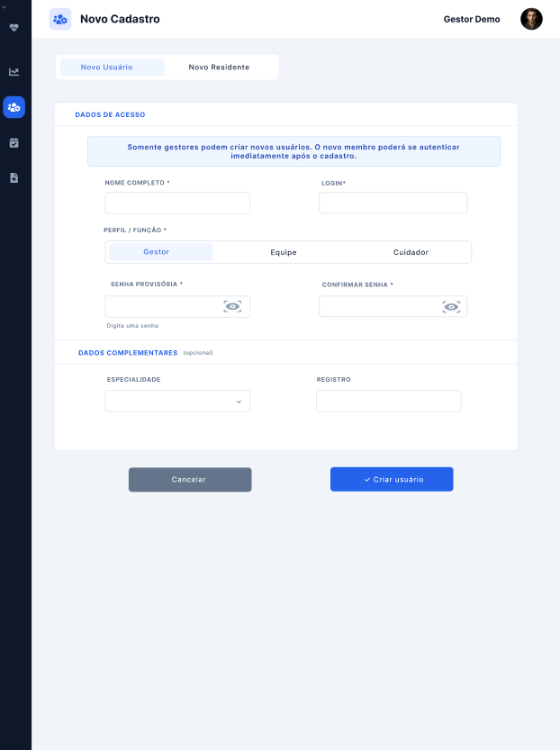
Task: Select the Equipe profile option
Action: [x=284, y=252]
